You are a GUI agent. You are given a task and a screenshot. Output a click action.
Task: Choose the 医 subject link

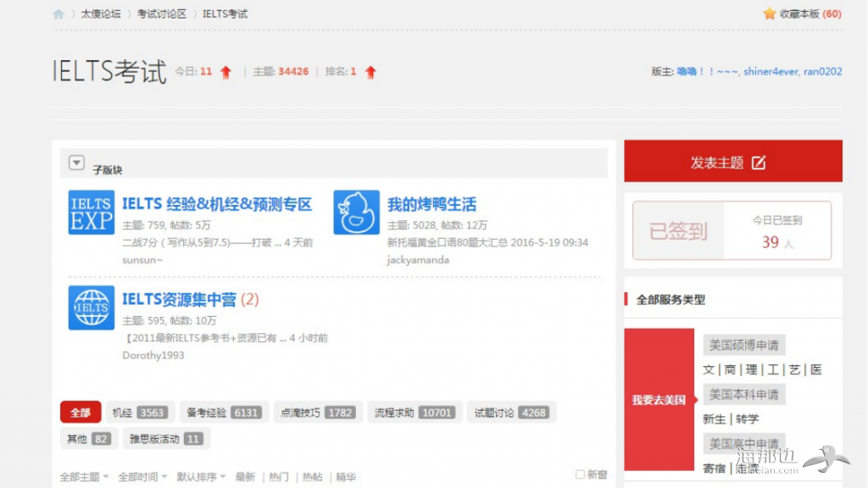(816, 369)
